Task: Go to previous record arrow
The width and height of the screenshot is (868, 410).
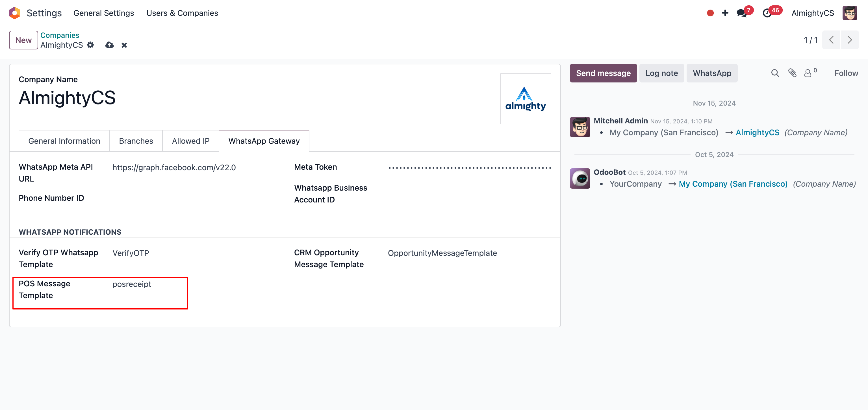Action: click(831, 40)
